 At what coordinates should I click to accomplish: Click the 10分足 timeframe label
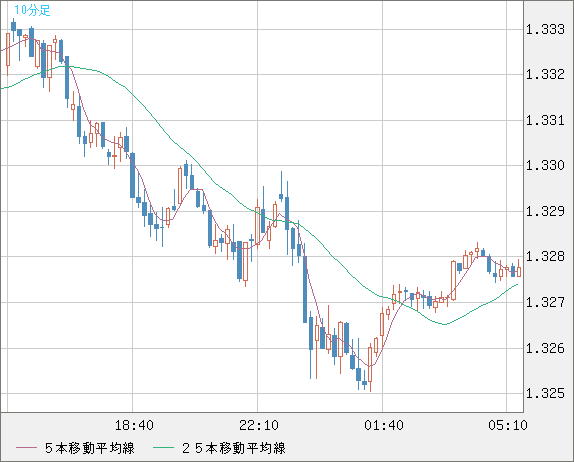click(32, 10)
